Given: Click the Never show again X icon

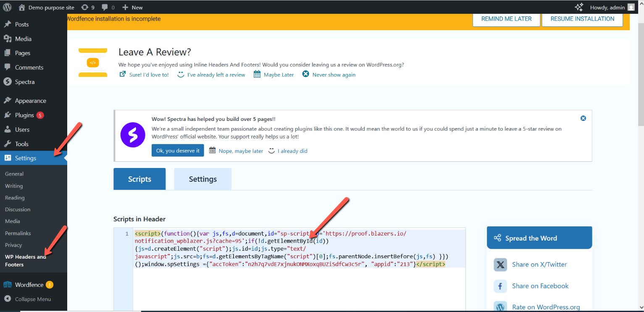Looking at the screenshot, I should [306, 74].
